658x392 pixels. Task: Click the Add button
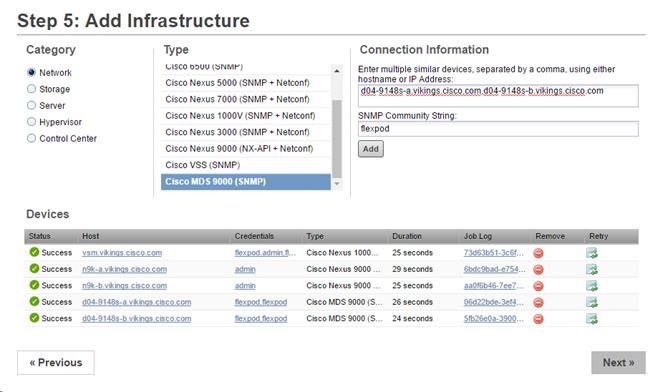(371, 149)
